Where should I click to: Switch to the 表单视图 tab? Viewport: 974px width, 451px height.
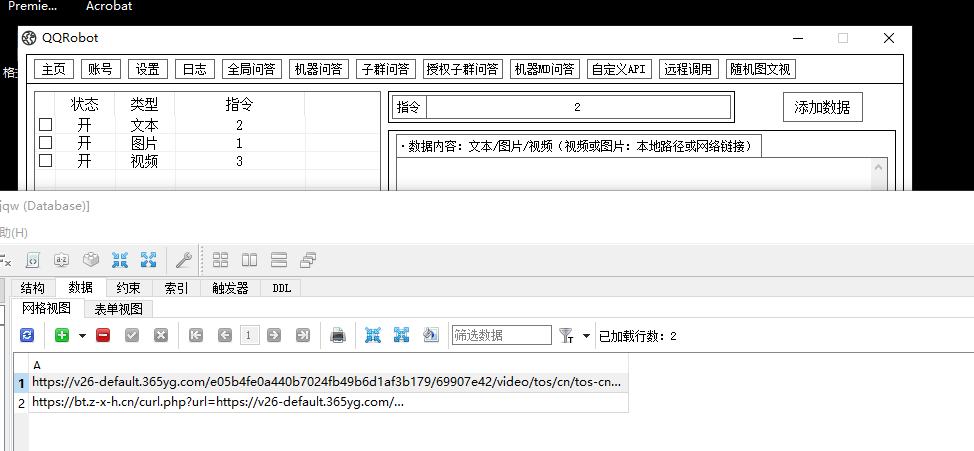(118, 309)
